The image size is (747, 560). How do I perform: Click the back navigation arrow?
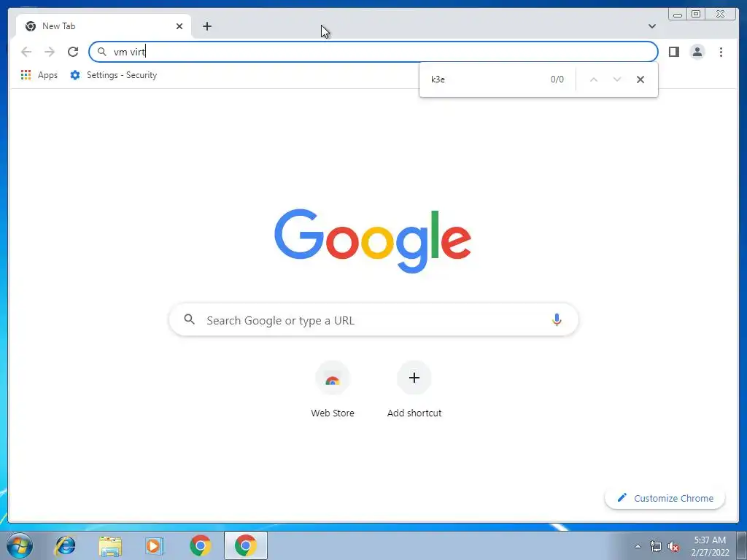point(26,52)
